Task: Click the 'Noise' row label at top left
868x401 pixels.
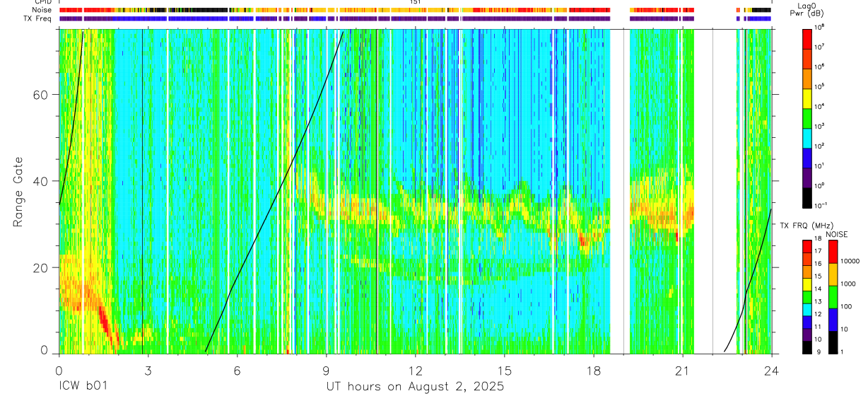Action: tap(43, 10)
